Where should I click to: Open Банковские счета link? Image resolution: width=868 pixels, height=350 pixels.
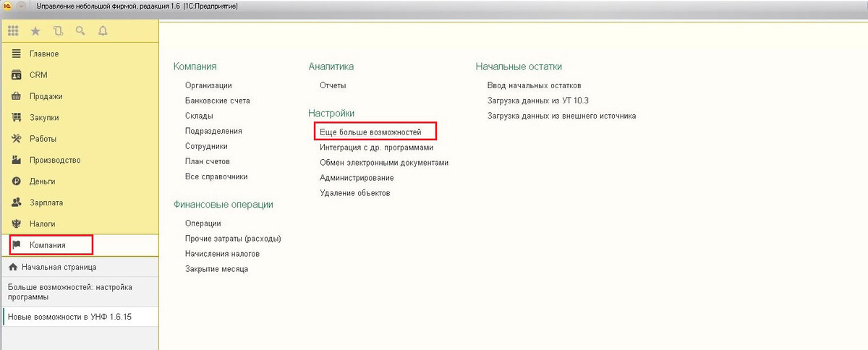[217, 101]
